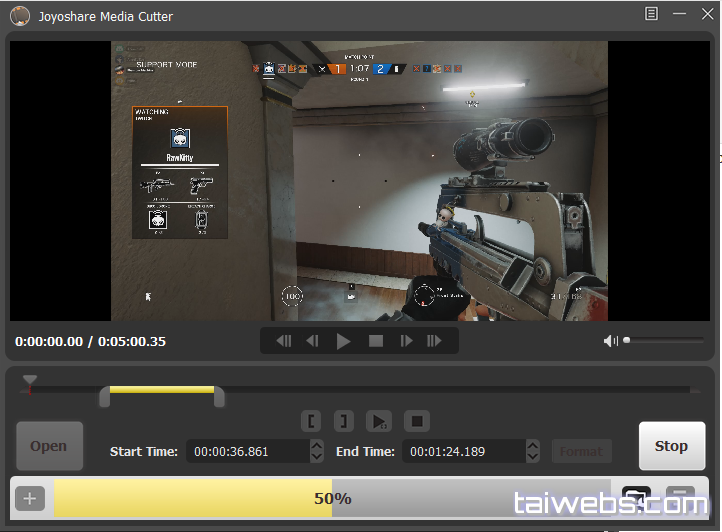Jump to previous key frame

pos(284,341)
